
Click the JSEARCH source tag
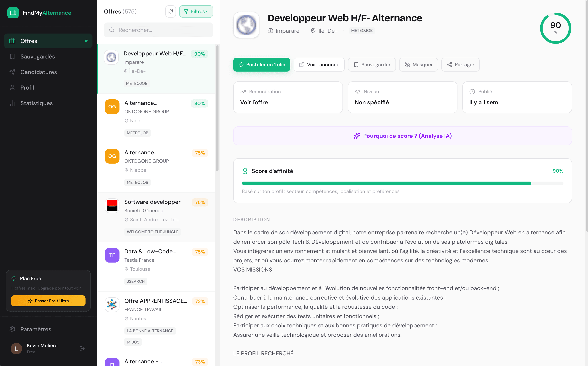136,281
